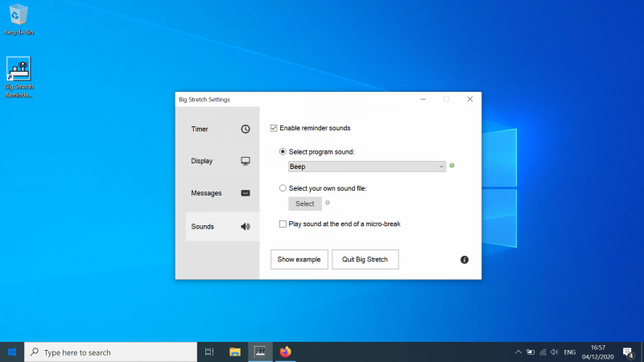Screen dimensions: 644x362
Task: Enable play sound at end of micro-break
Action: [x=283, y=224]
